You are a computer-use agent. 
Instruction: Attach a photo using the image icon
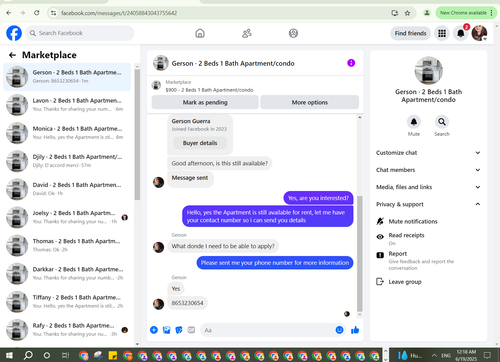pos(166,330)
